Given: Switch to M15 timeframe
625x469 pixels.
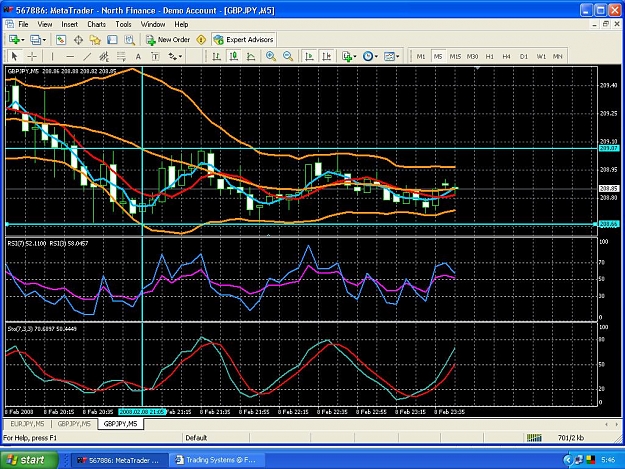Looking at the screenshot, I should [455, 57].
